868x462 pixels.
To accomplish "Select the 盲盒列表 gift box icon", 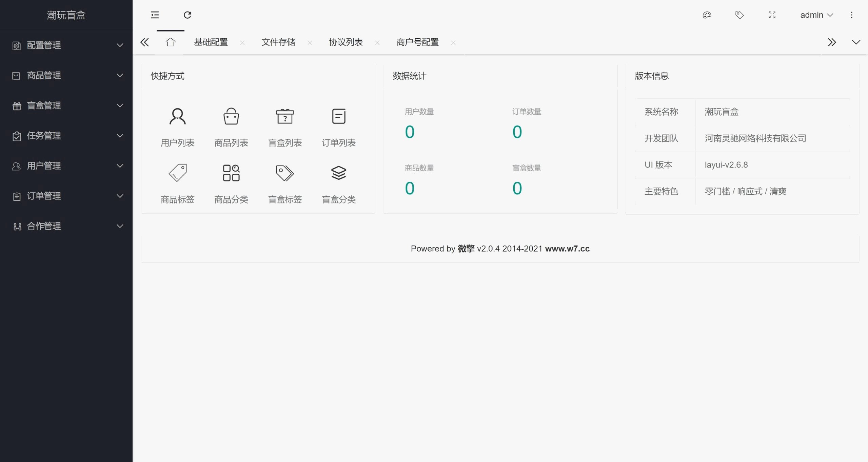I will (285, 116).
